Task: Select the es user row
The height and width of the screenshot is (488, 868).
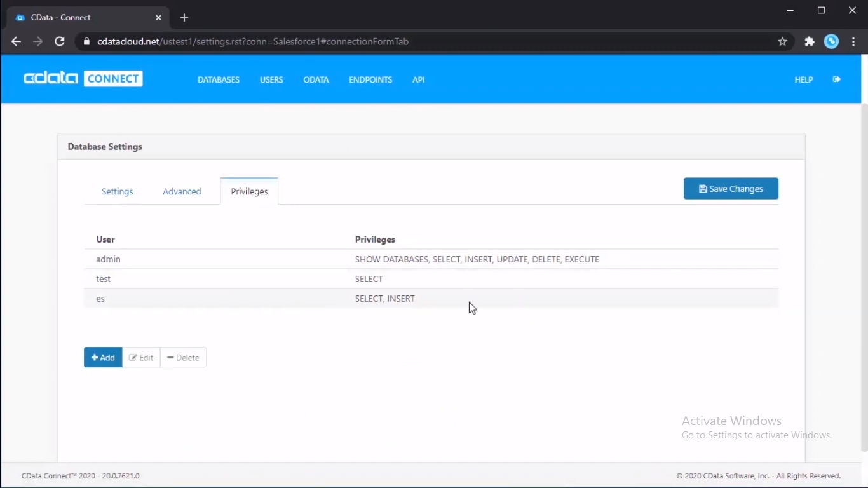Action: (x=431, y=299)
